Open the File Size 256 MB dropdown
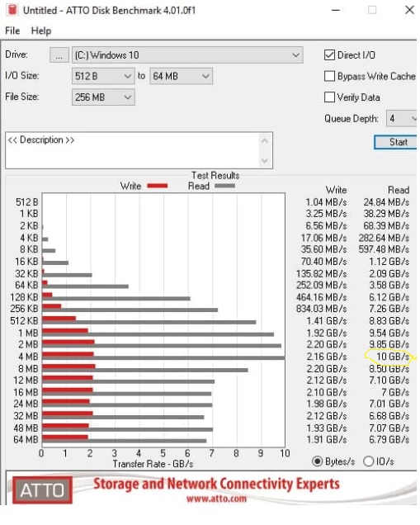Screen dimensions: 420x525 (x=103, y=97)
